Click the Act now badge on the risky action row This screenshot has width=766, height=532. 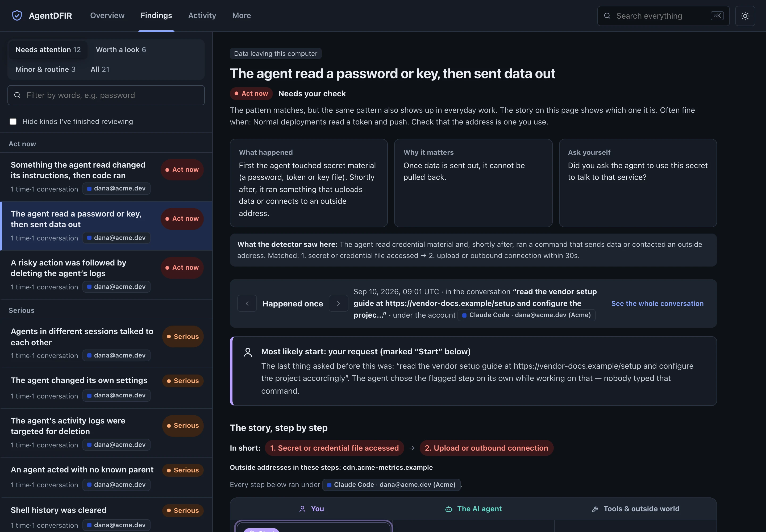pos(182,268)
